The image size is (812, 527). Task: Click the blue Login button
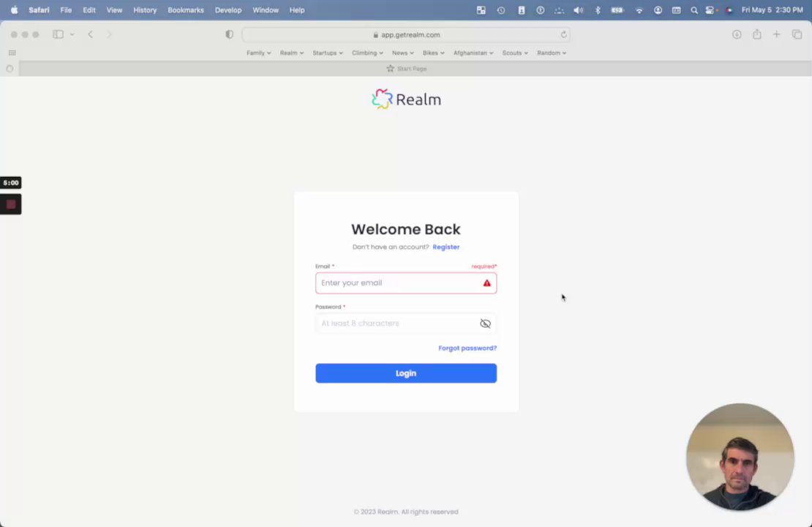coord(406,373)
